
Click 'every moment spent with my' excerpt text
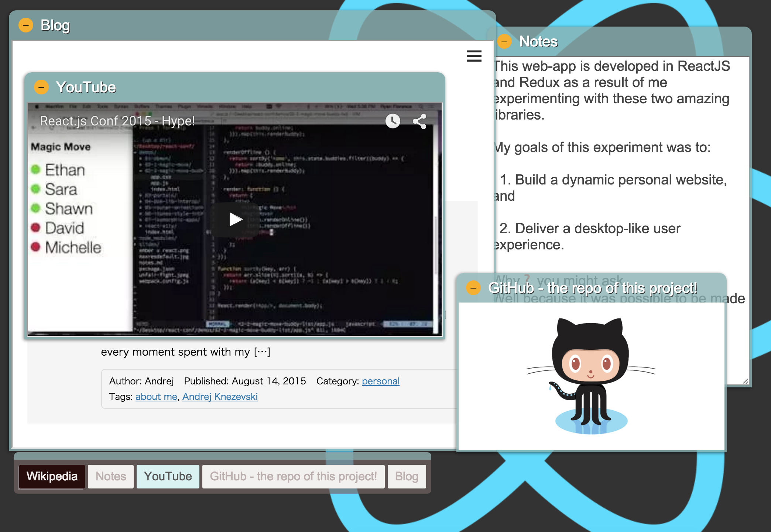186,352
